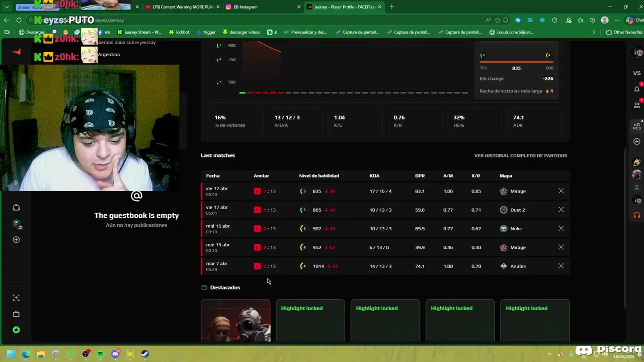644x362 pixels.
Task: Open File Explorer from the taskbar
Action: pos(41,354)
